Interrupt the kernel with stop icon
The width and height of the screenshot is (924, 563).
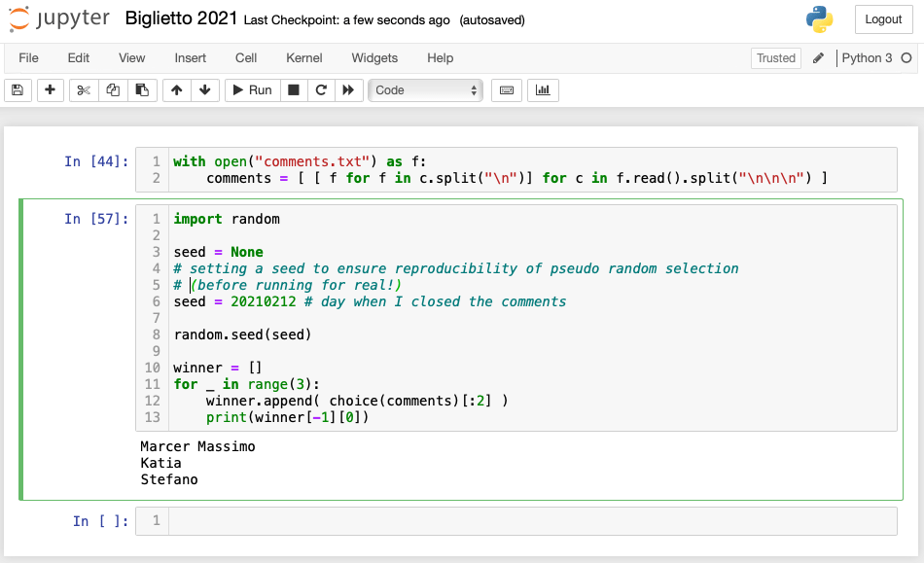click(294, 90)
